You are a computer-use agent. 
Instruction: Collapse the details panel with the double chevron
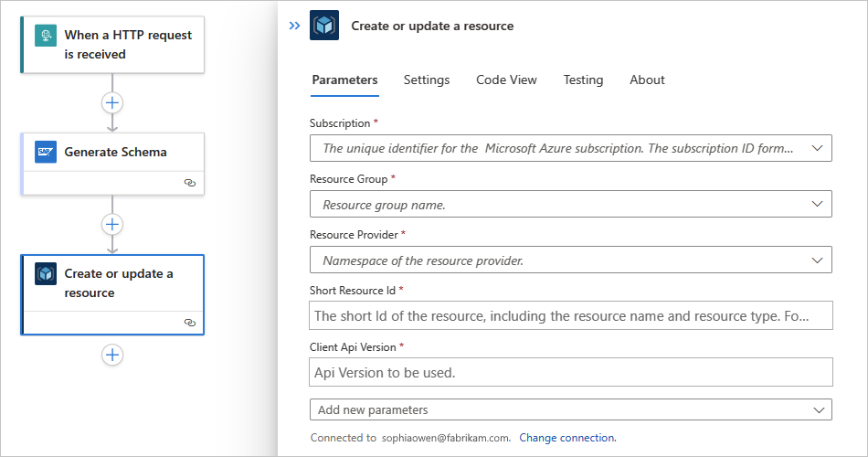point(294,26)
